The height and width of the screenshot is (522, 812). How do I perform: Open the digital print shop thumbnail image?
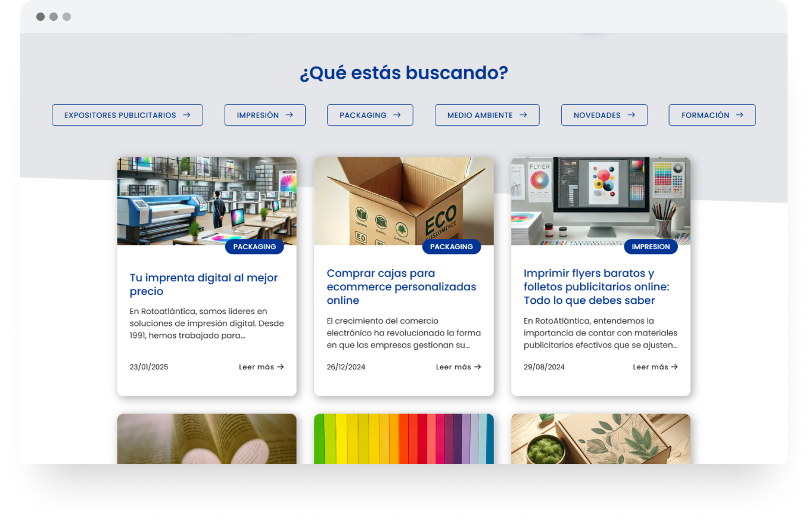coord(207,200)
